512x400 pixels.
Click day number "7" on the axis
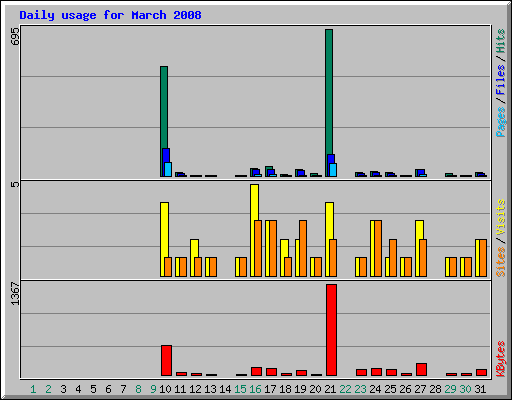click(123, 389)
